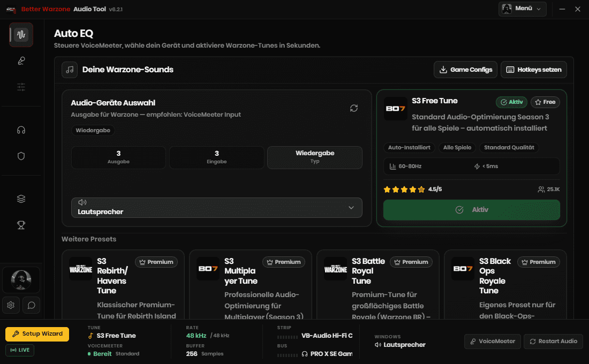
Task: Click the 60-80Hz frequency icon
Action: tap(393, 166)
